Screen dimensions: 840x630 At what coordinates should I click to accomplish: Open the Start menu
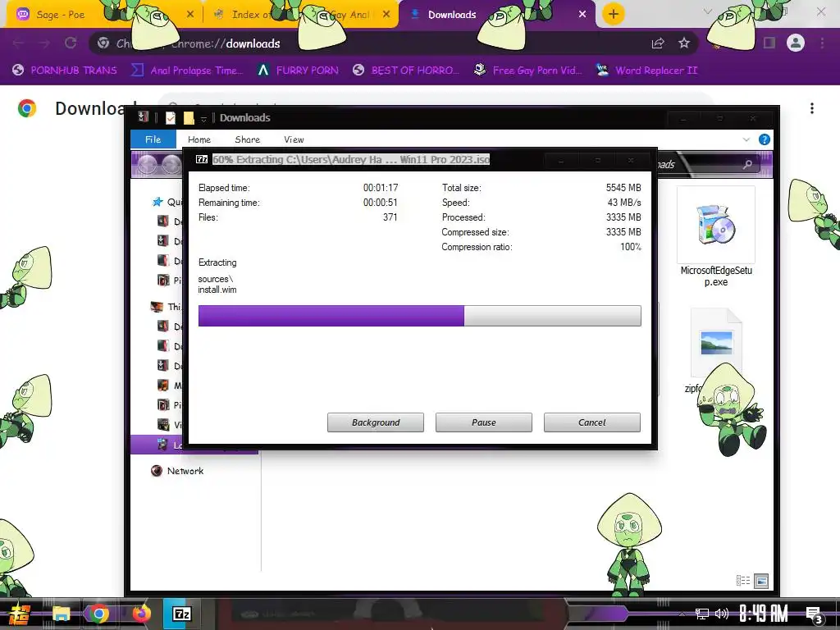20,614
